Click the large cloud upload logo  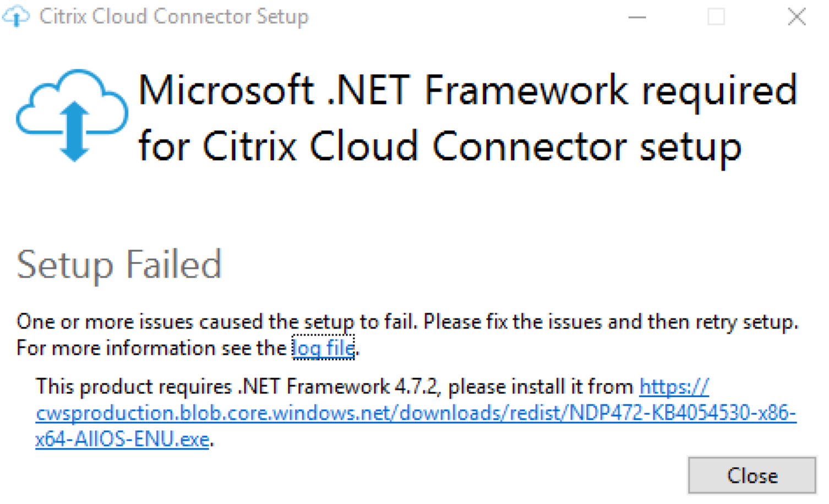72,114
